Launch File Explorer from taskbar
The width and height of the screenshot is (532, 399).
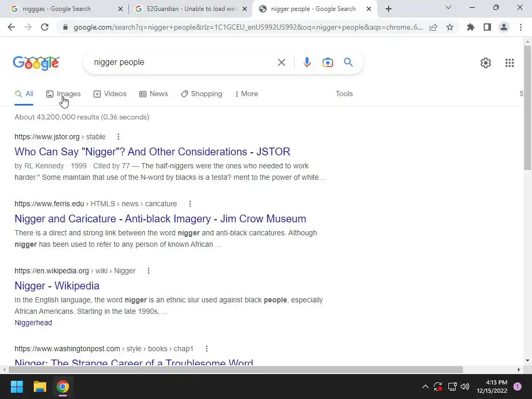click(39, 387)
